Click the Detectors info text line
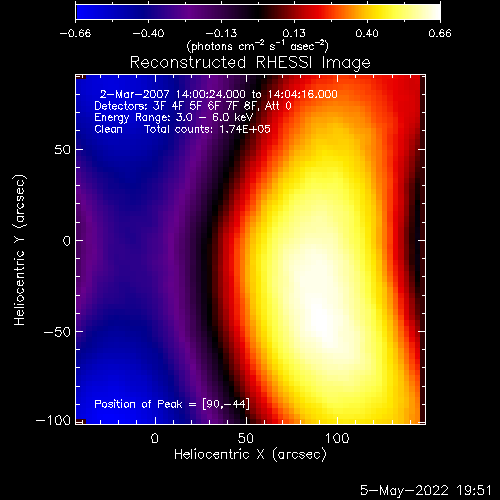 coord(193,106)
